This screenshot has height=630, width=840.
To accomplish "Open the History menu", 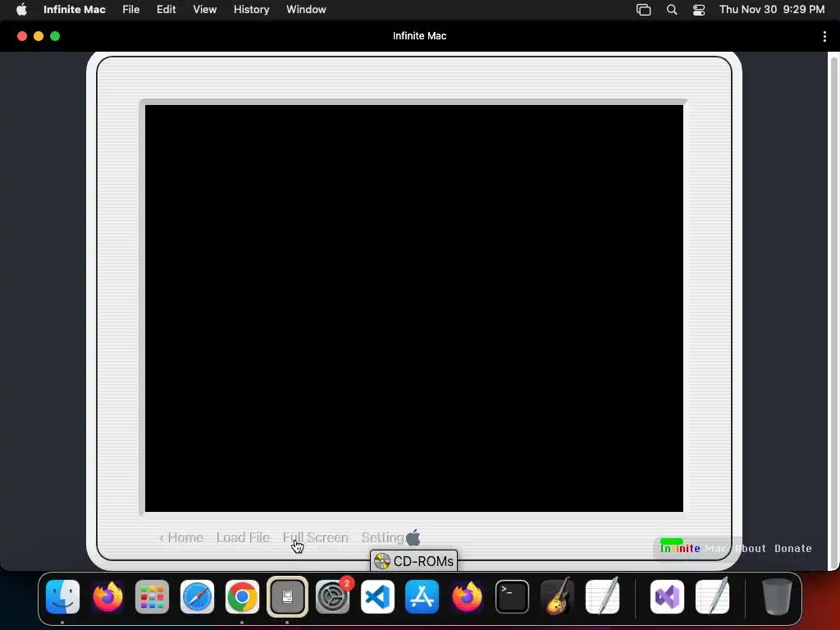I will [x=251, y=10].
